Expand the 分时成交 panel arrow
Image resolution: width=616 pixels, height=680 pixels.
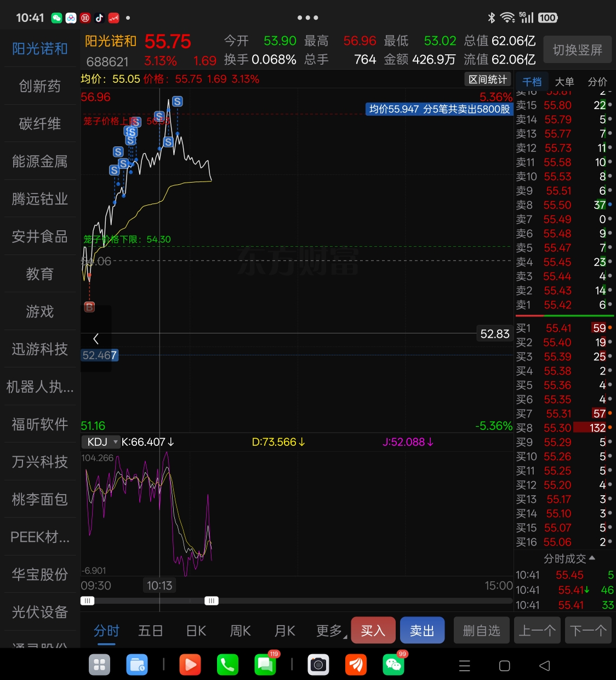pos(592,558)
